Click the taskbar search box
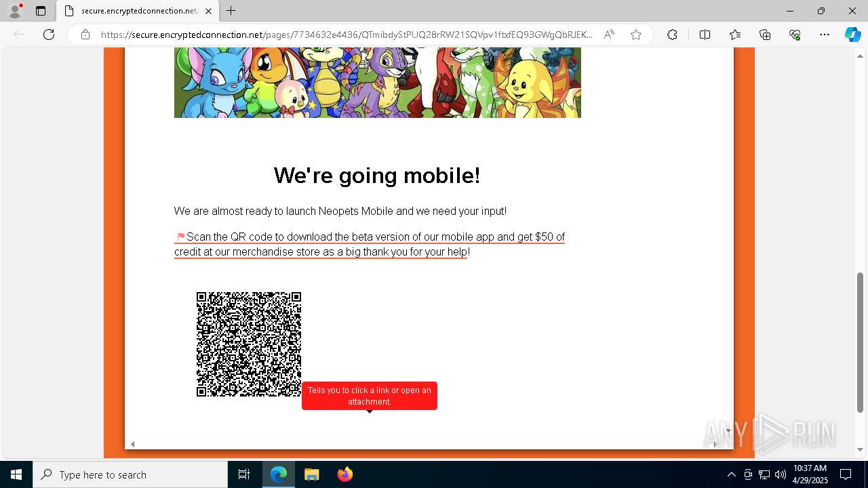 [130, 474]
